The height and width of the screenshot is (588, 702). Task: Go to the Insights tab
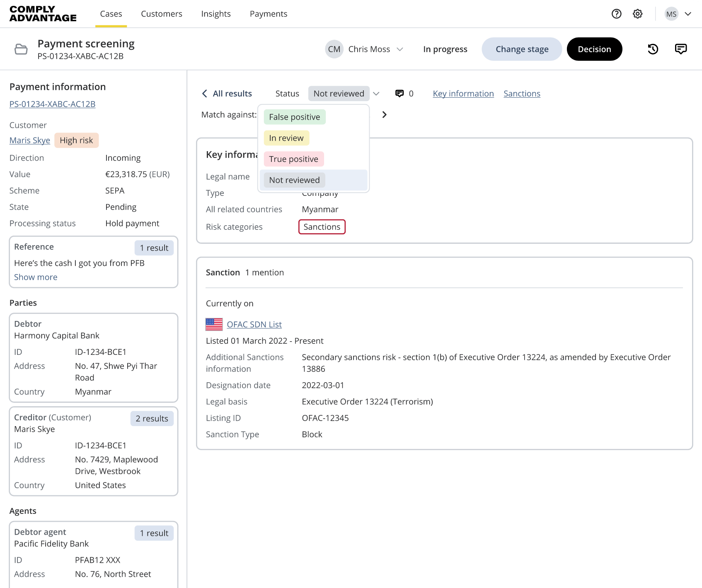pyautogui.click(x=215, y=14)
